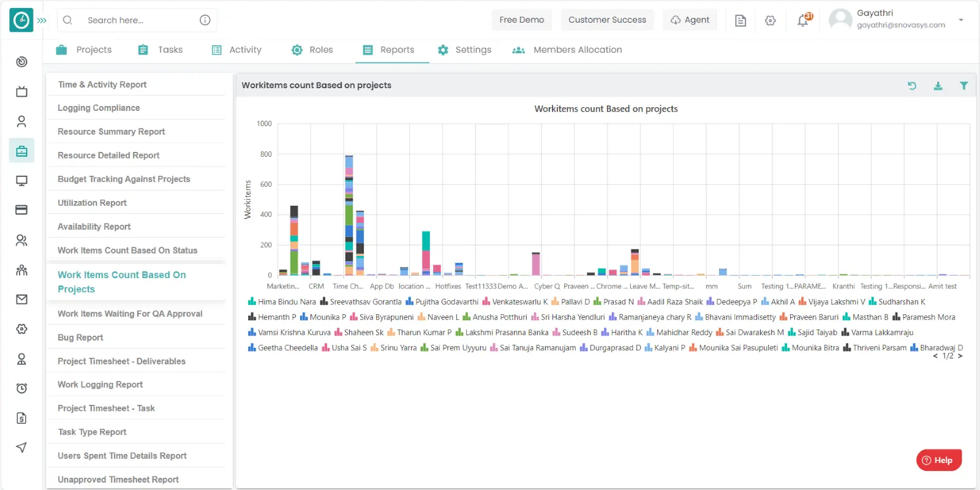Open the notifications bell
Image resolution: width=980 pixels, height=490 pixels.
[x=803, y=20]
